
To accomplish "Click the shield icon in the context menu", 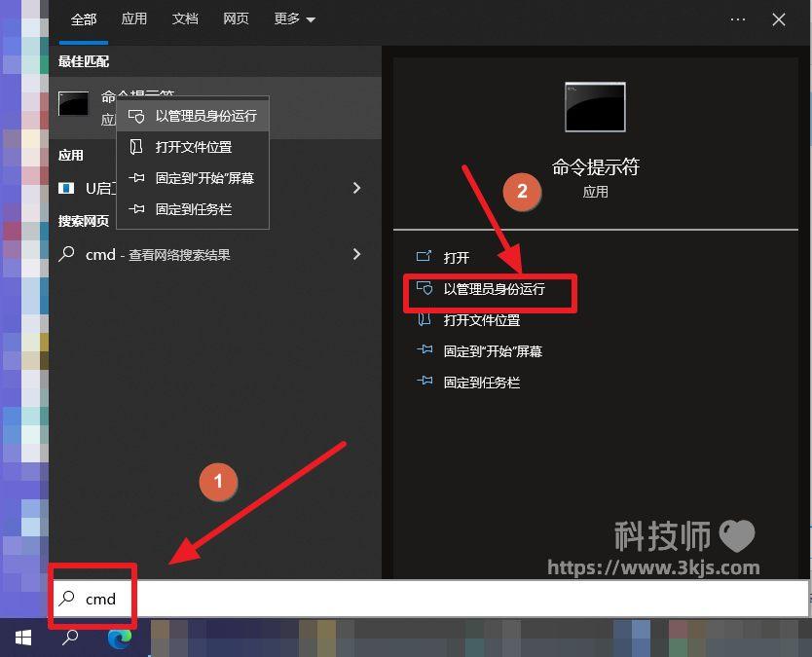I will coord(136,116).
